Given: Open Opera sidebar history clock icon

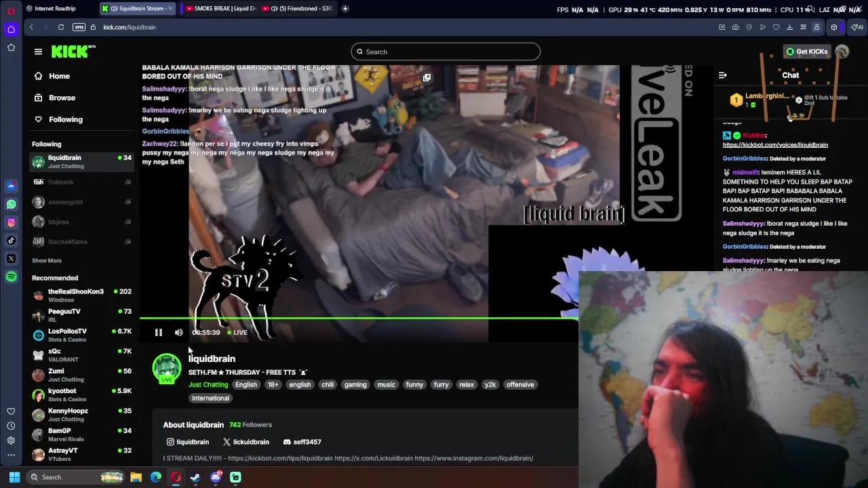Looking at the screenshot, I should [x=11, y=426].
